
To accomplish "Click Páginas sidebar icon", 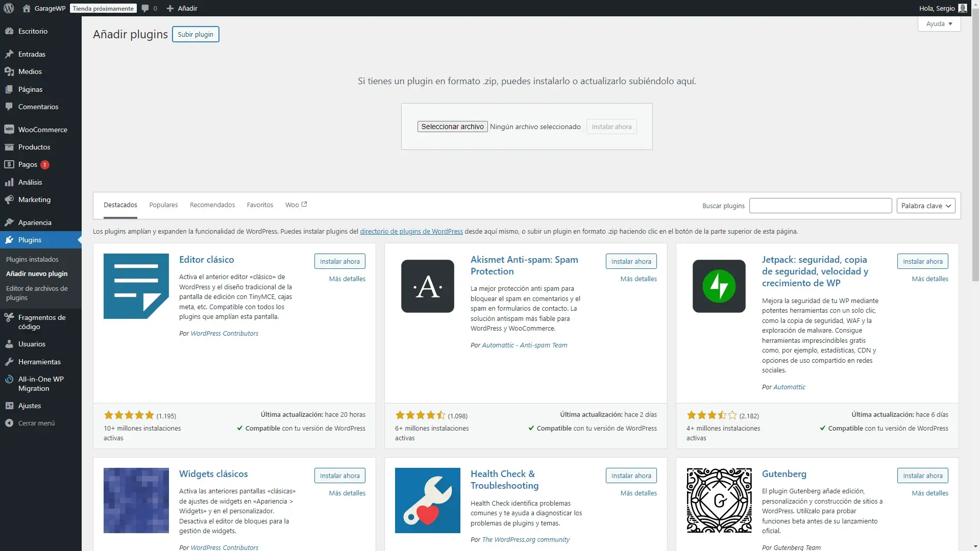I will pyautogui.click(x=9, y=89).
